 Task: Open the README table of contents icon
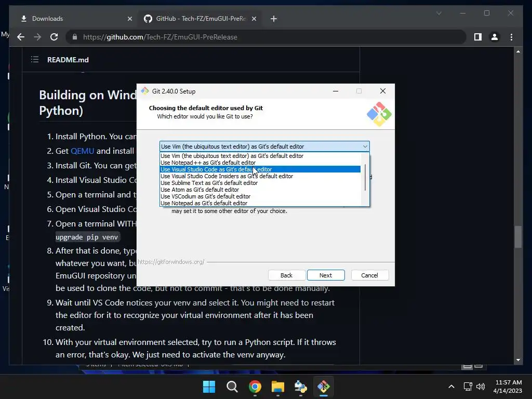coord(35,60)
